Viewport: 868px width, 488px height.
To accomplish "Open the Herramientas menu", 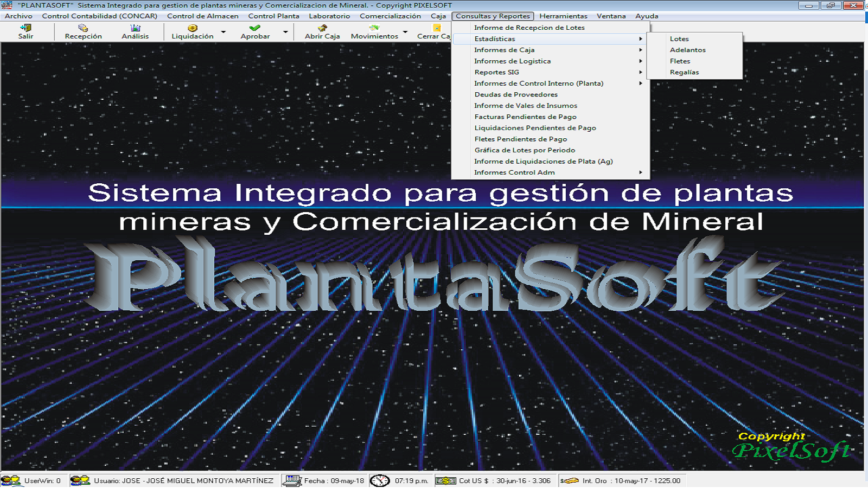I will (563, 16).
